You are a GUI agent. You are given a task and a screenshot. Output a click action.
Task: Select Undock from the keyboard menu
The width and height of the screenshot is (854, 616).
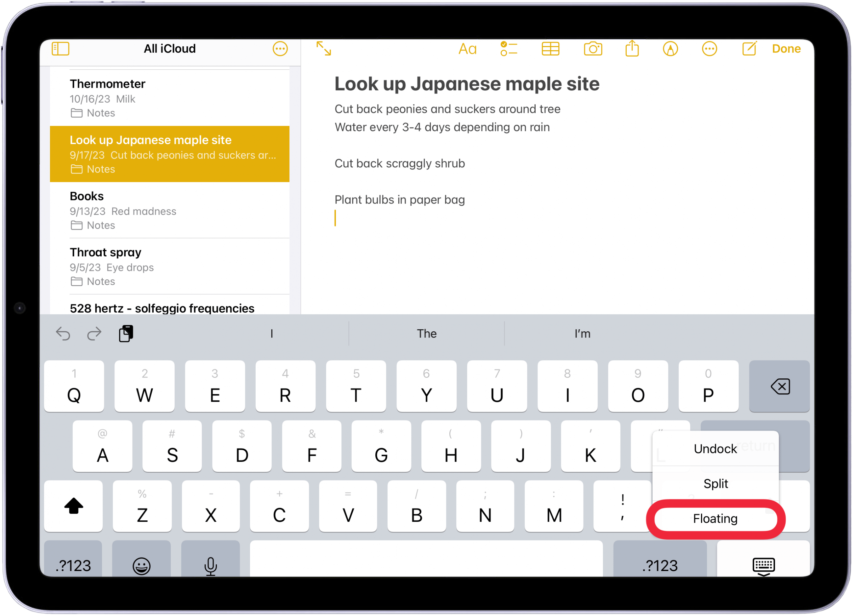tap(715, 449)
